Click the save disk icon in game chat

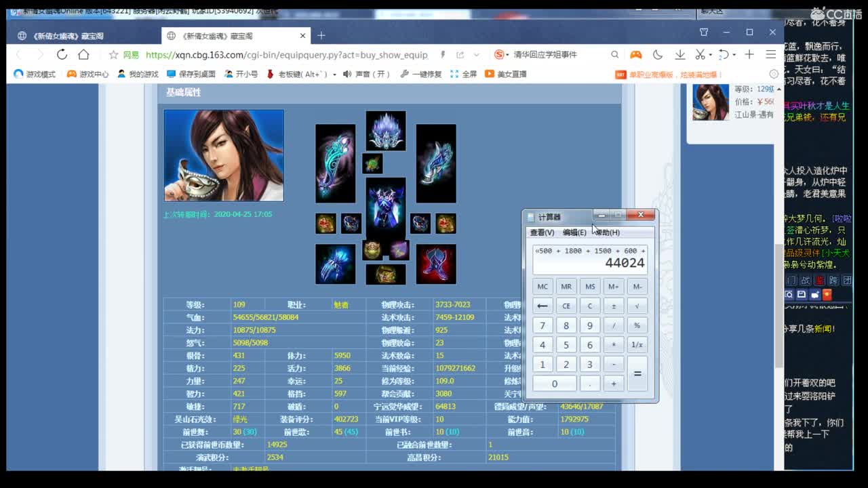pyautogui.click(x=802, y=295)
